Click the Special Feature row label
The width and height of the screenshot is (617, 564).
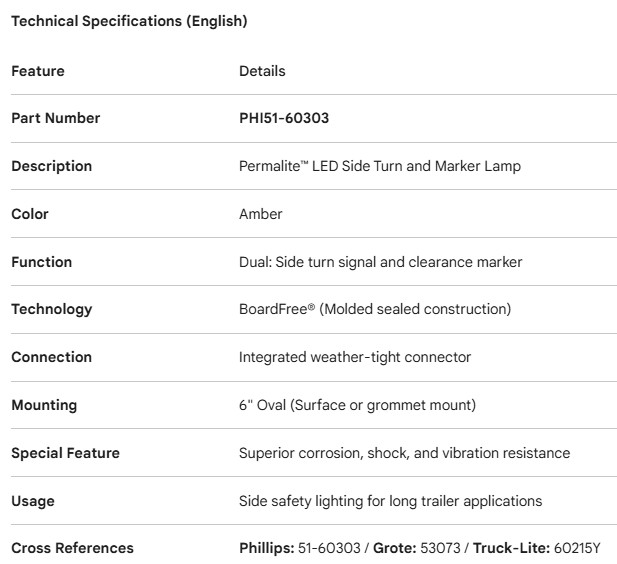pyautogui.click(x=65, y=453)
